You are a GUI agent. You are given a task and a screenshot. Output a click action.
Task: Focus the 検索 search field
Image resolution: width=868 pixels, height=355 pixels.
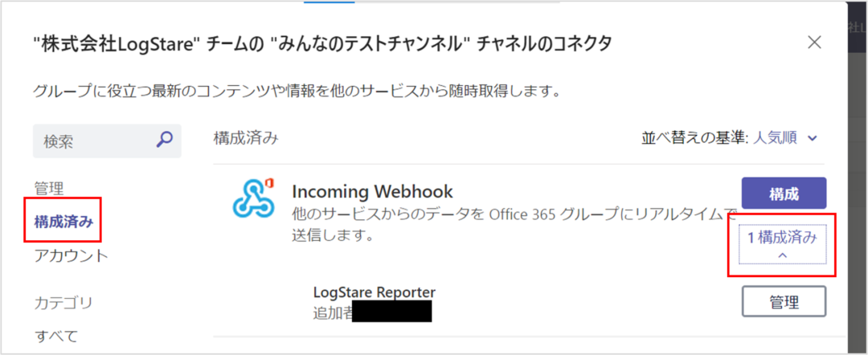(107, 141)
